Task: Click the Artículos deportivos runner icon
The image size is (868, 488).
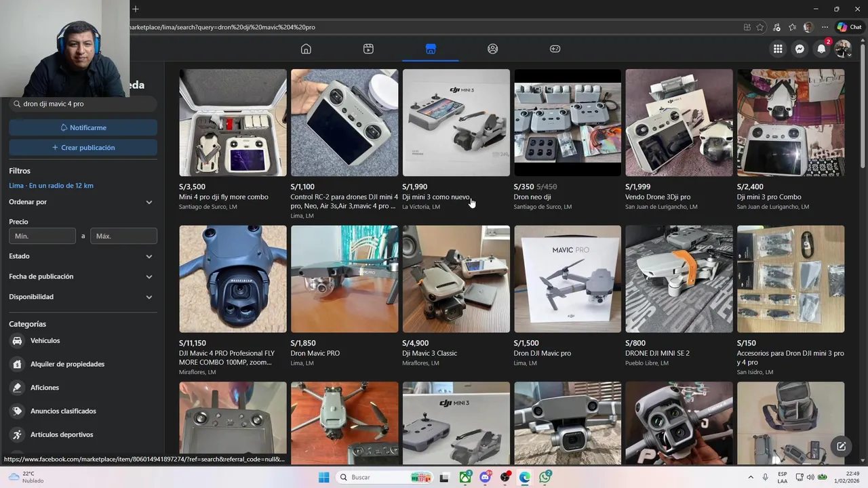Action: 17,434
